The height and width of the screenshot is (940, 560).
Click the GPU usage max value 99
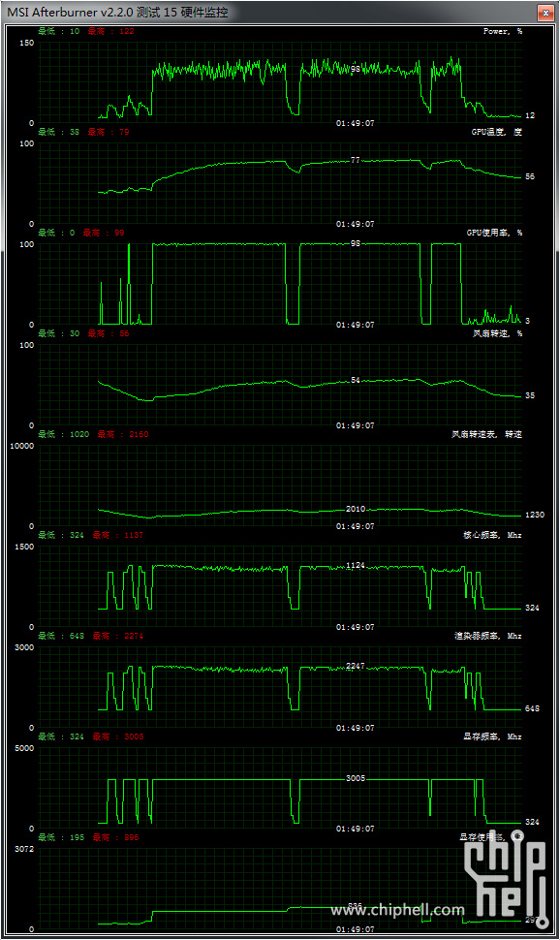[x=119, y=233]
